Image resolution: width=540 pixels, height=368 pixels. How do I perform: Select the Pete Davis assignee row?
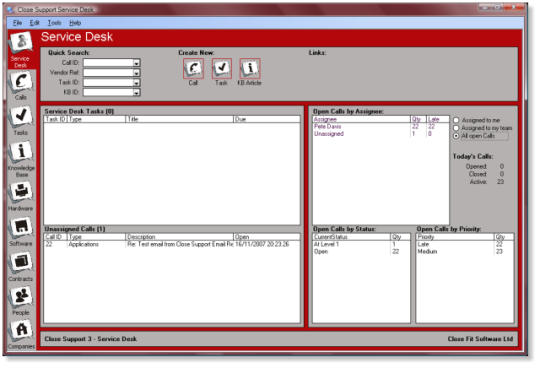click(381, 127)
